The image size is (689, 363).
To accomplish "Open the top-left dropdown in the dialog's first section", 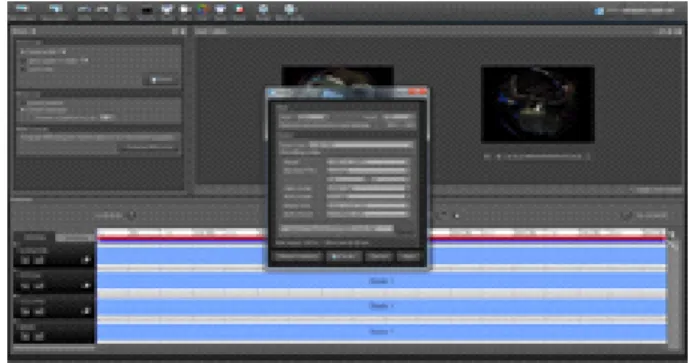I will coord(312,117).
